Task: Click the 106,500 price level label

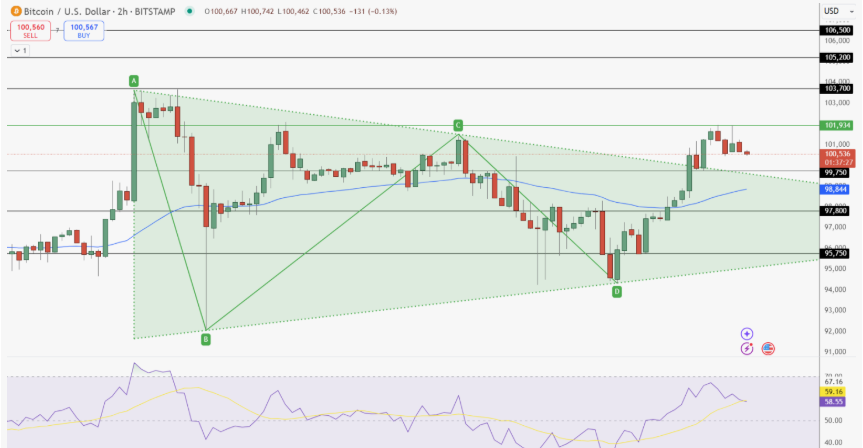Action: [x=835, y=30]
